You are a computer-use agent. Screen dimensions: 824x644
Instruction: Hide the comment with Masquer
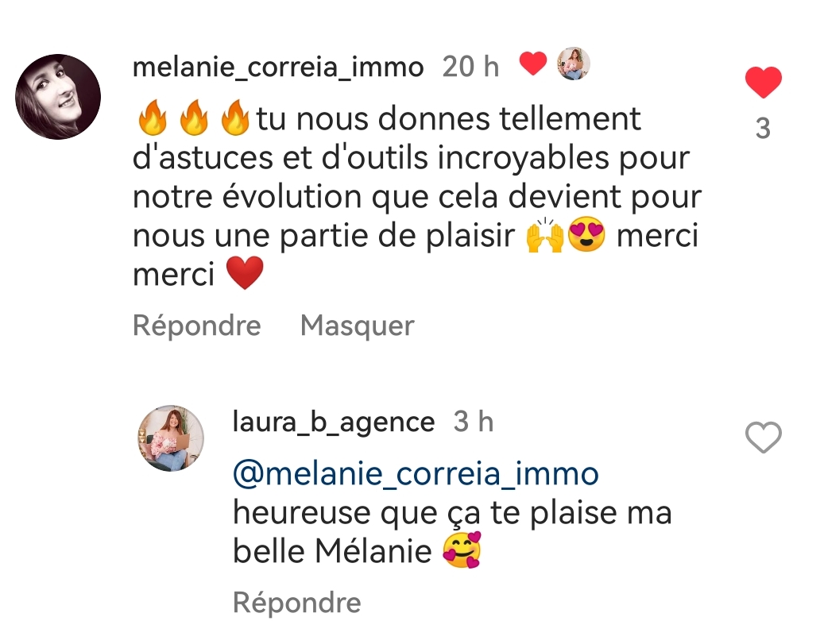point(358,326)
